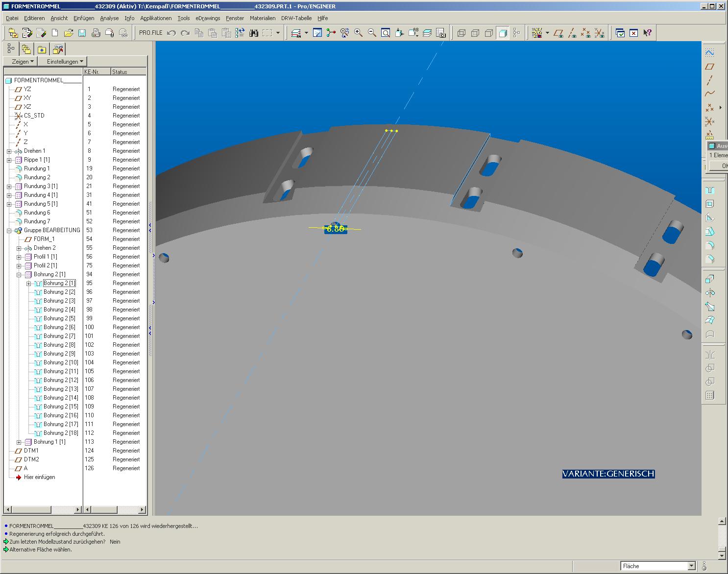The image size is (728, 574).
Task: Open the Einfügen menu
Action: click(84, 18)
